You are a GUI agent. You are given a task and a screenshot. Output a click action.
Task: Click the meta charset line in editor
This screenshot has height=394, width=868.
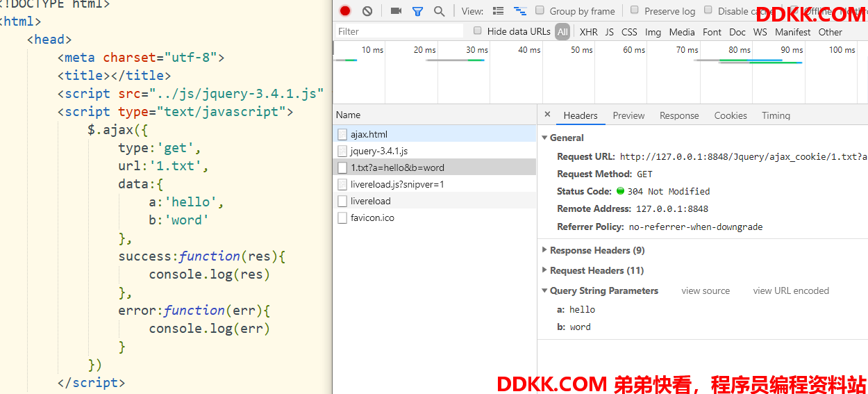coord(141,57)
